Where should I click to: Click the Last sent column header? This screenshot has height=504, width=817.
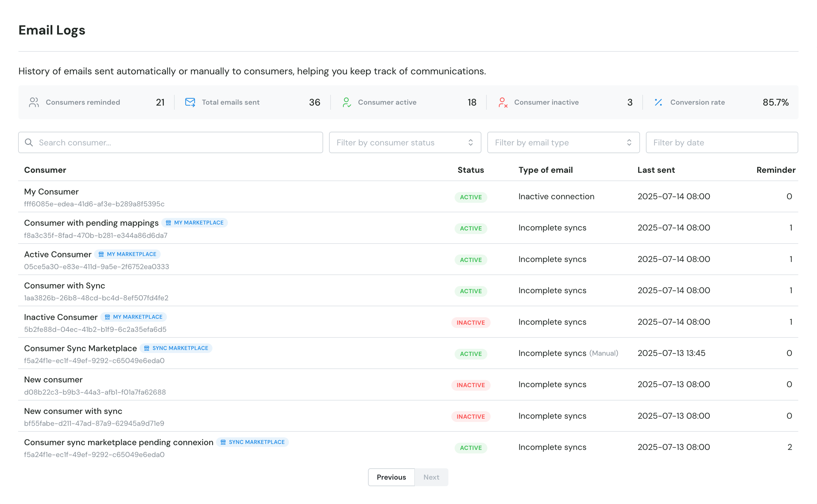(x=656, y=170)
